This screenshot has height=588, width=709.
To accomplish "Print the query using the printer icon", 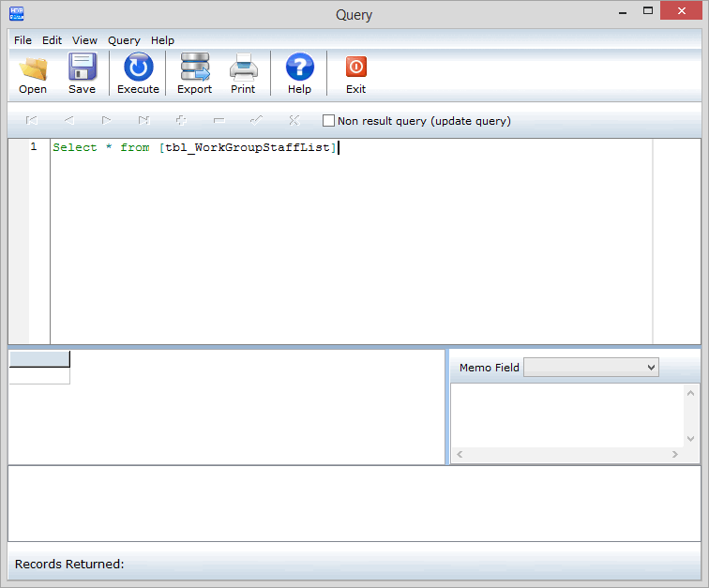I will tap(243, 68).
